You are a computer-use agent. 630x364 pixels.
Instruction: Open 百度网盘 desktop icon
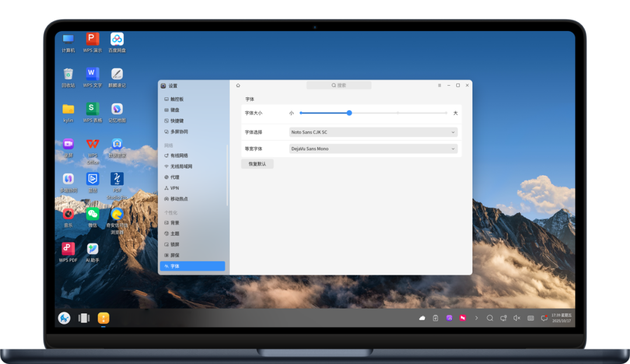point(117,39)
